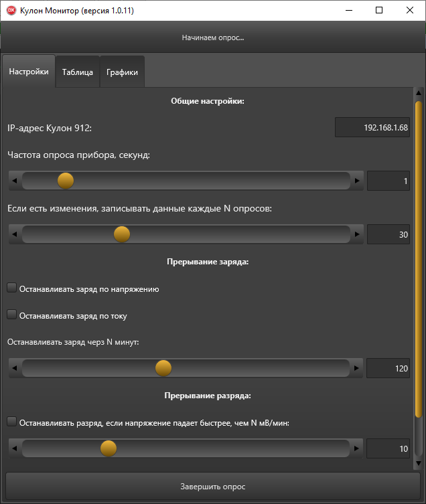This screenshot has width=426, height=504.
Task: Click left arrow of polling frequency slider
Action: (x=15, y=181)
